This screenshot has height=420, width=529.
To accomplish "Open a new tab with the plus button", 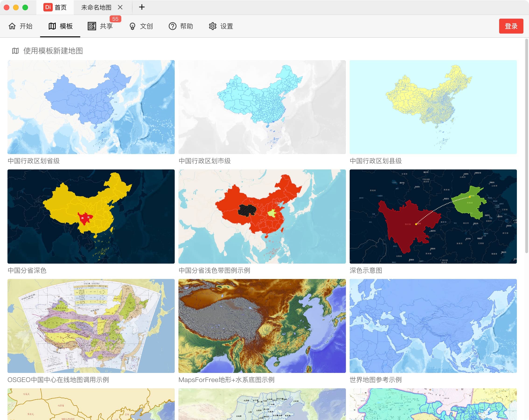I will (142, 7).
